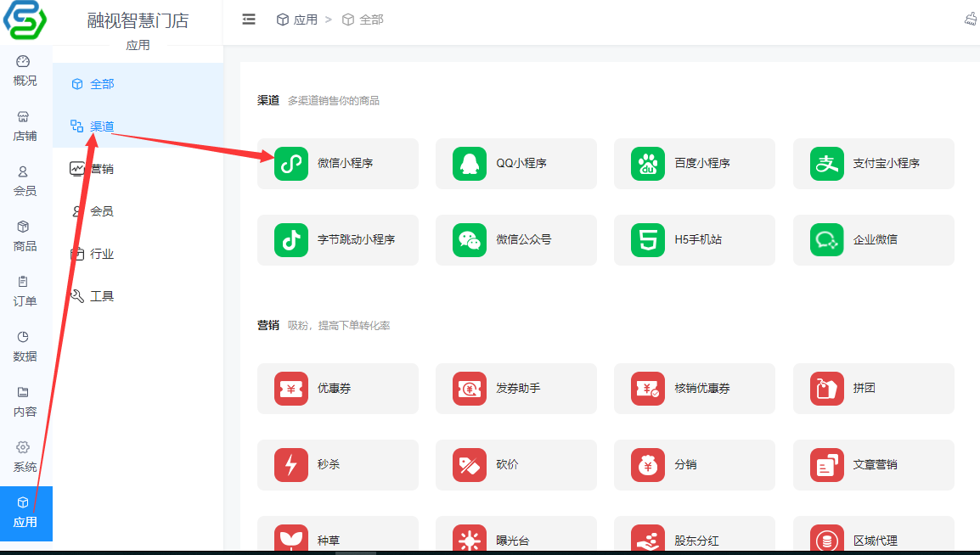Viewport: 980px width, 555px height.
Task: Go to 数据 in the main sidebar
Action: click(x=25, y=347)
